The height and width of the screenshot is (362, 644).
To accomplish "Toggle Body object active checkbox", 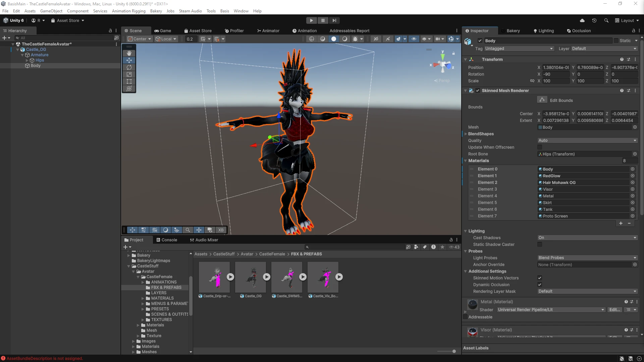I will coord(480,41).
